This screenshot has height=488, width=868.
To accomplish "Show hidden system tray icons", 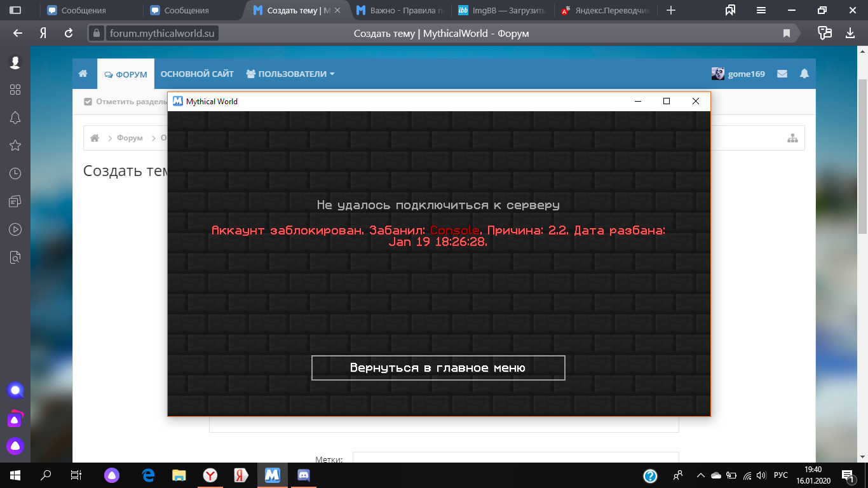I will 700,475.
